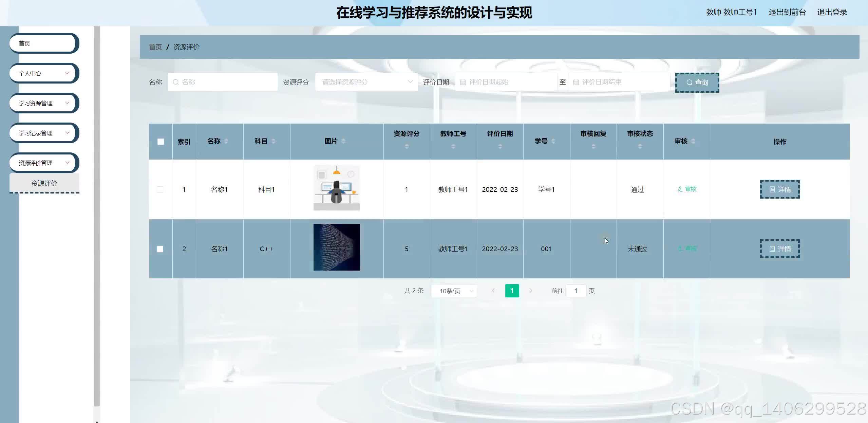Click the calendar icon in 评价日期起始 field
868x423 pixels.
pos(463,82)
